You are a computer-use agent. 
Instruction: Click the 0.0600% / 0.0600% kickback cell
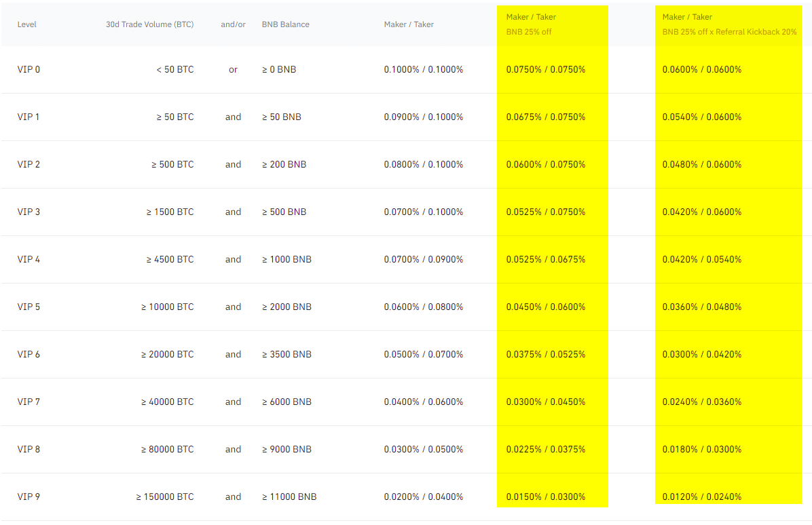pyautogui.click(x=702, y=69)
